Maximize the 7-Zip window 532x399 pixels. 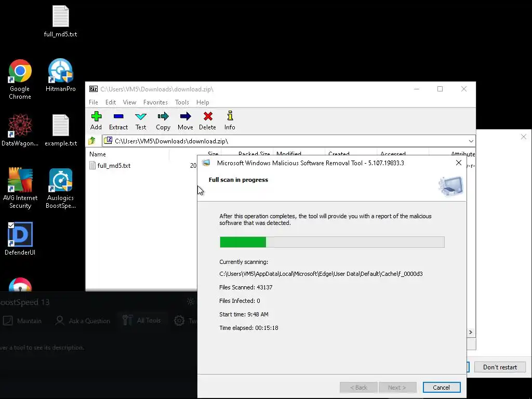440,89
